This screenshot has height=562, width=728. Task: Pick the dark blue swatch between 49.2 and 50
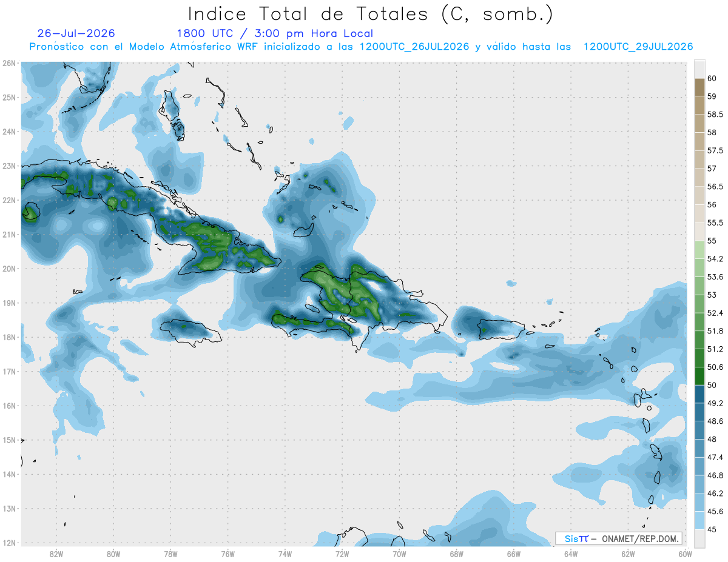coord(699,394)
